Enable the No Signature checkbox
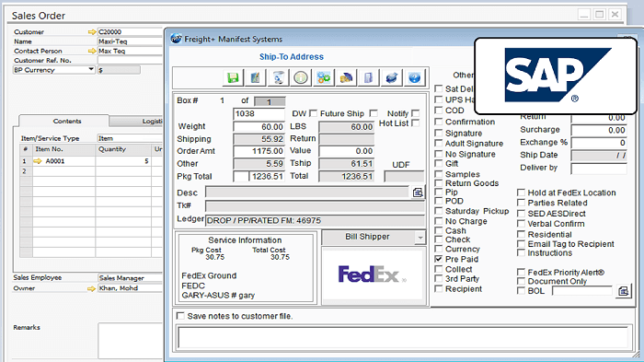This screenshot has width=644, height=362. tap(439, 154)
